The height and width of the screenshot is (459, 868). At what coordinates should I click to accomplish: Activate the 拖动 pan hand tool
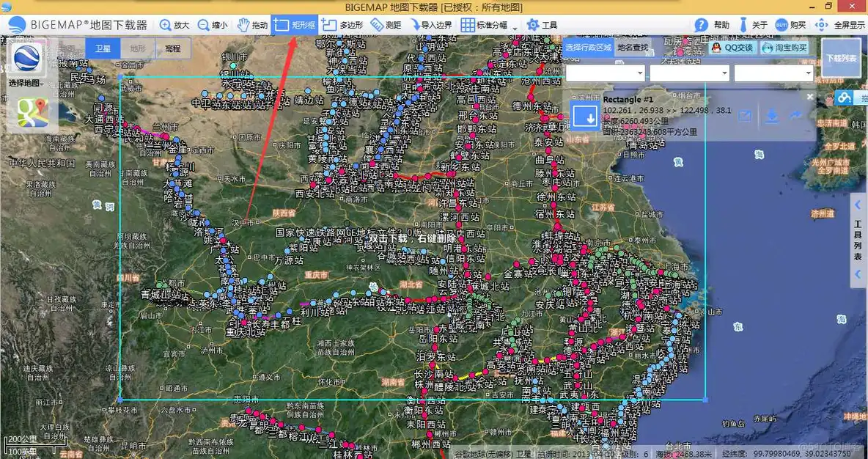coord(252,25)
